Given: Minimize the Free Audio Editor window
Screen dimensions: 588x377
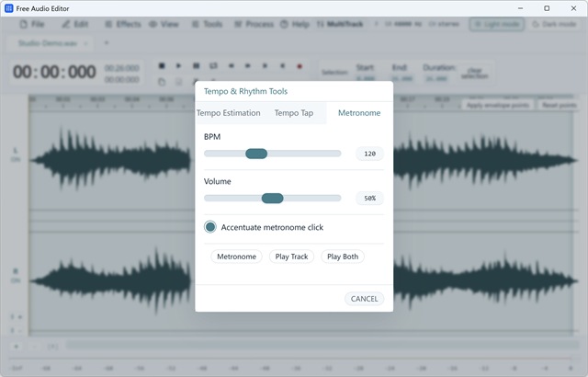Looking at the screenshot, I should (x=520, y=8).
